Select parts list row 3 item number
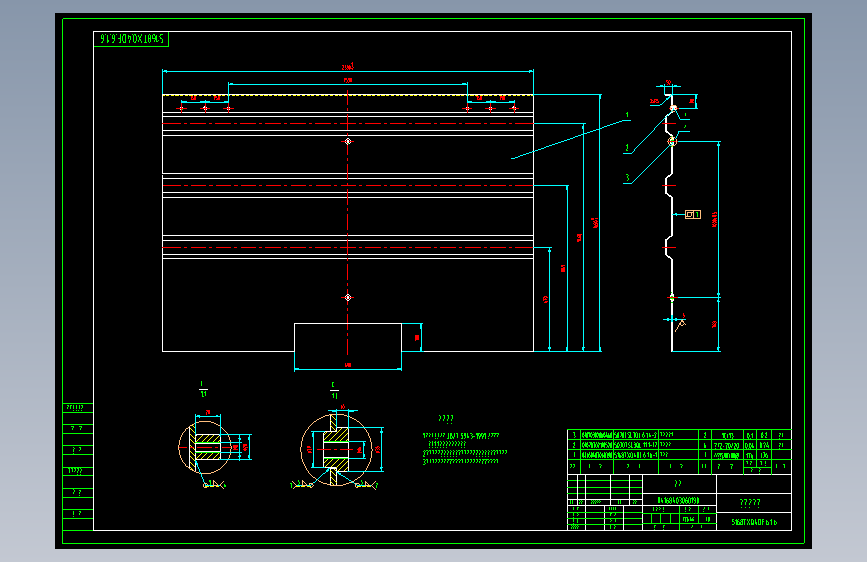Image resolution: width=867 pixels, height=562 pixels. pos(574,435)
